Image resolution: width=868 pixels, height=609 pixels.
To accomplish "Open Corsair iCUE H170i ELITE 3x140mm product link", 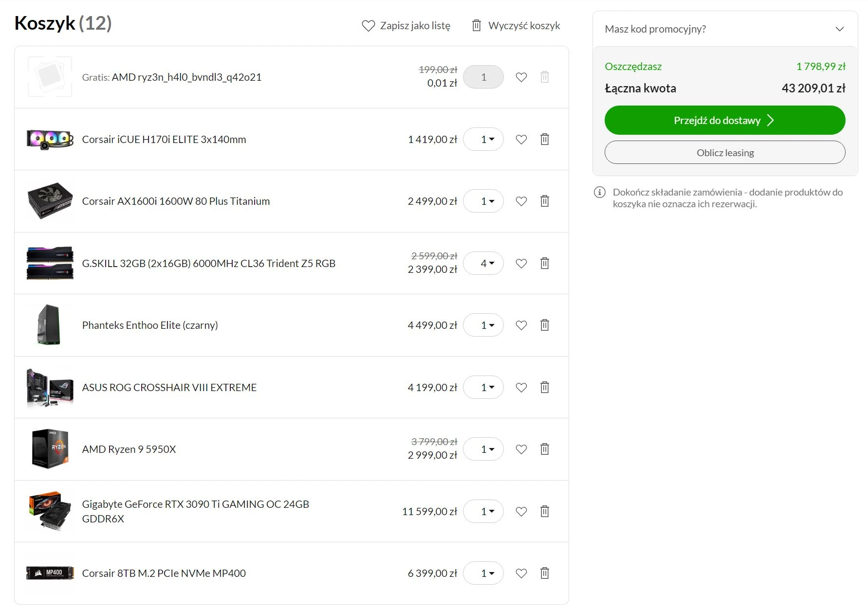I will [164, 140].
